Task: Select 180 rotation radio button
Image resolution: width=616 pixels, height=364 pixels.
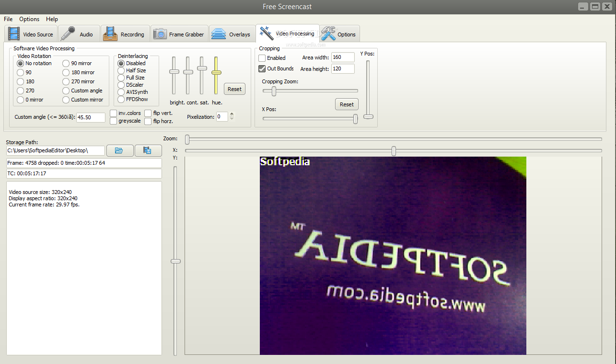Action: coord(20,81)
